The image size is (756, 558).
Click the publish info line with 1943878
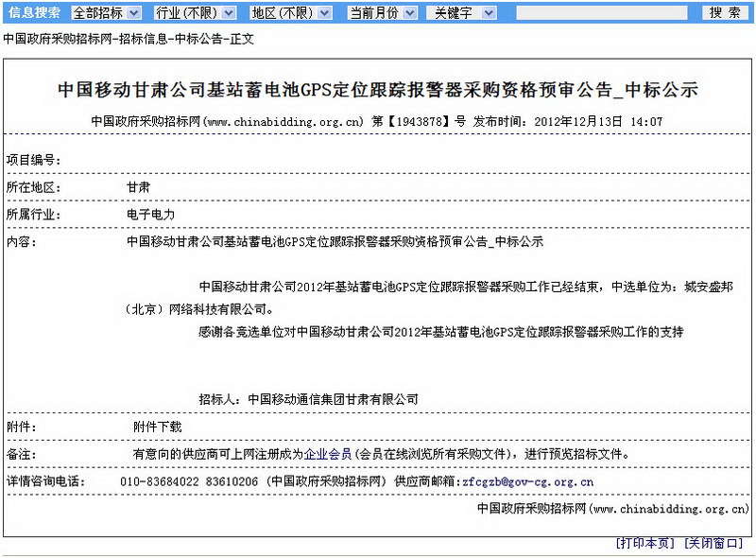(376, 122)
